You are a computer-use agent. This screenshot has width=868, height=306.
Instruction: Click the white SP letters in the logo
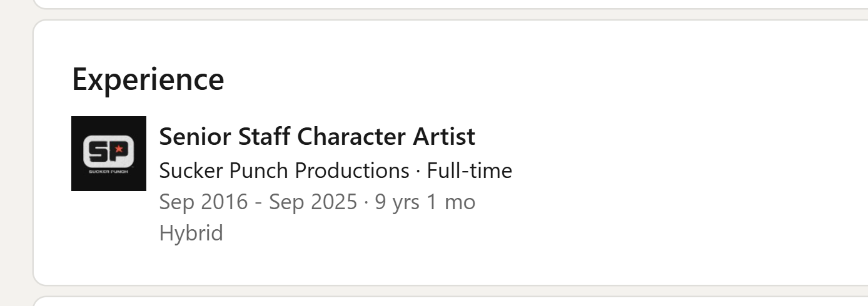108,151
